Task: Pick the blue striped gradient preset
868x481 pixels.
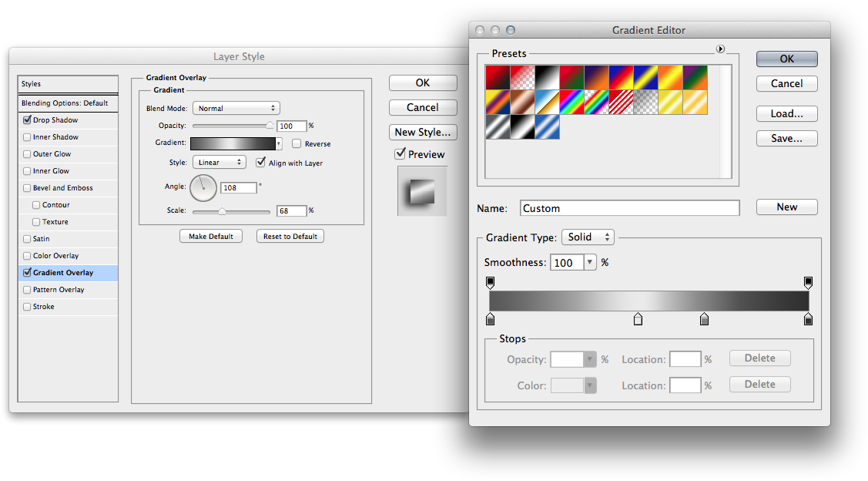Action: pyautogui.click(x=547, y=127)
